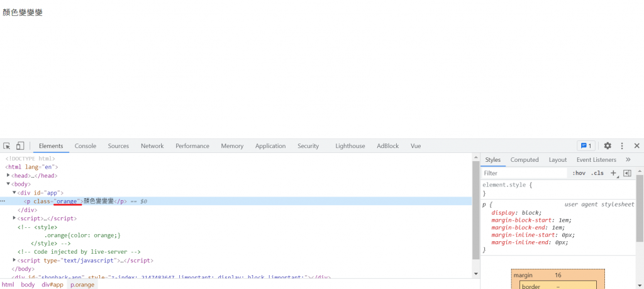Click div#app in the breadcrumb bar
This screenshot has width=644, height=289.
pos(52,285)
